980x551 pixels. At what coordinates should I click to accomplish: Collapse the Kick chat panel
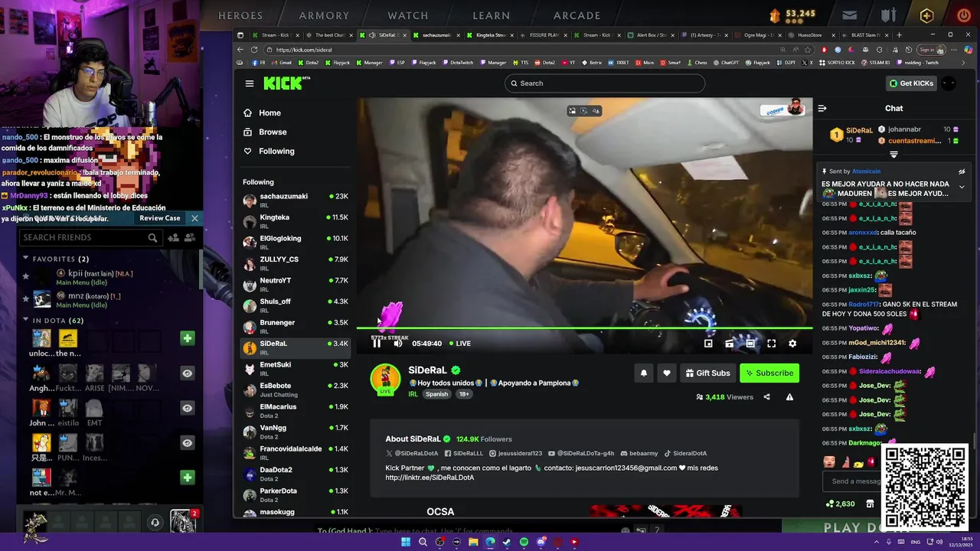click(x=822, y=109)
